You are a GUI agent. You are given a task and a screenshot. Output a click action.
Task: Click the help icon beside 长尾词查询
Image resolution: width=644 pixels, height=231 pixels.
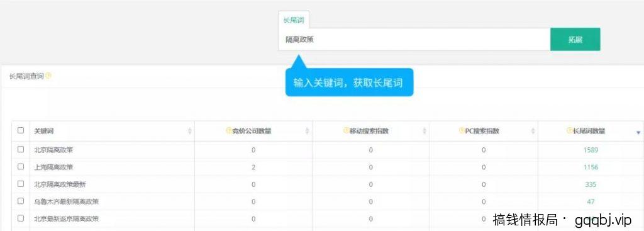point(48,76)
